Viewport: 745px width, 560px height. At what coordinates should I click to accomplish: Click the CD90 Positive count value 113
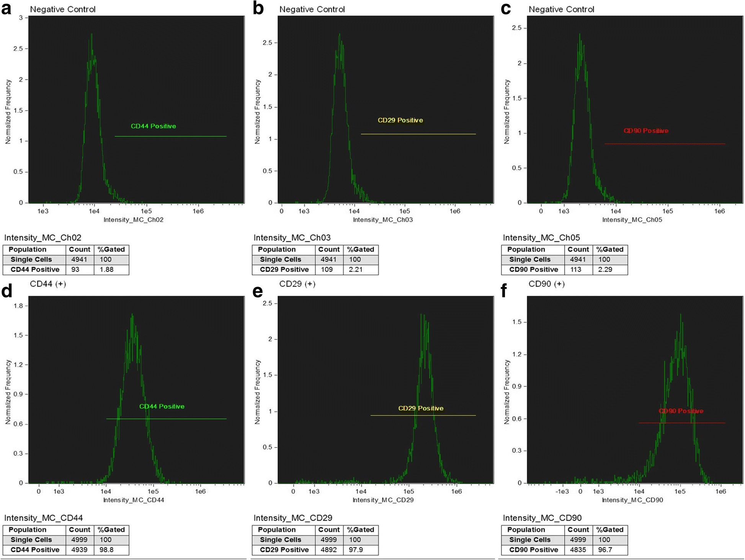[576, 269]
